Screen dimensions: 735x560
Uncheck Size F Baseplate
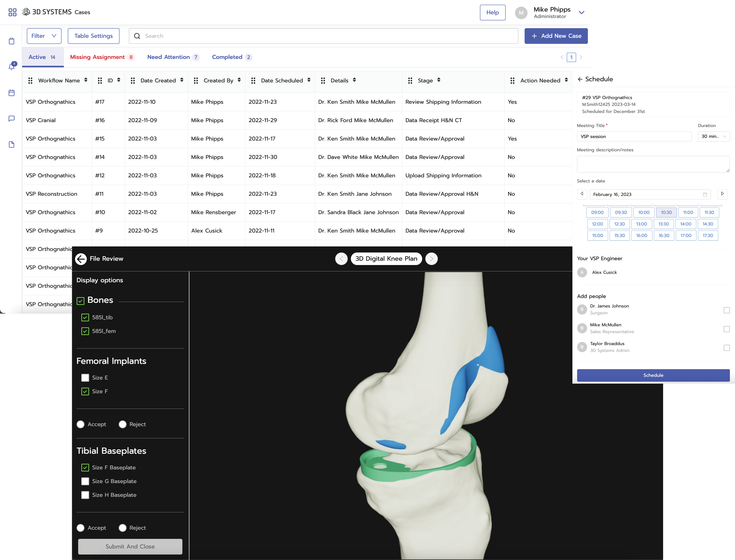coord(85,468)
